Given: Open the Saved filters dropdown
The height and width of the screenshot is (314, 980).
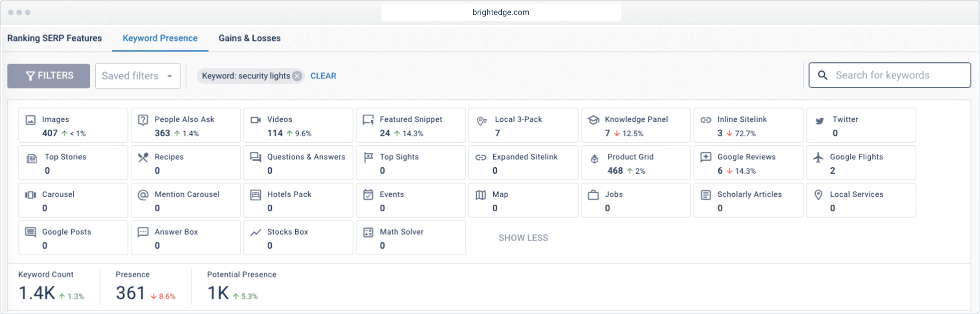Looking at the screenshot, I should pyautogui.click(x=138, y=76).
